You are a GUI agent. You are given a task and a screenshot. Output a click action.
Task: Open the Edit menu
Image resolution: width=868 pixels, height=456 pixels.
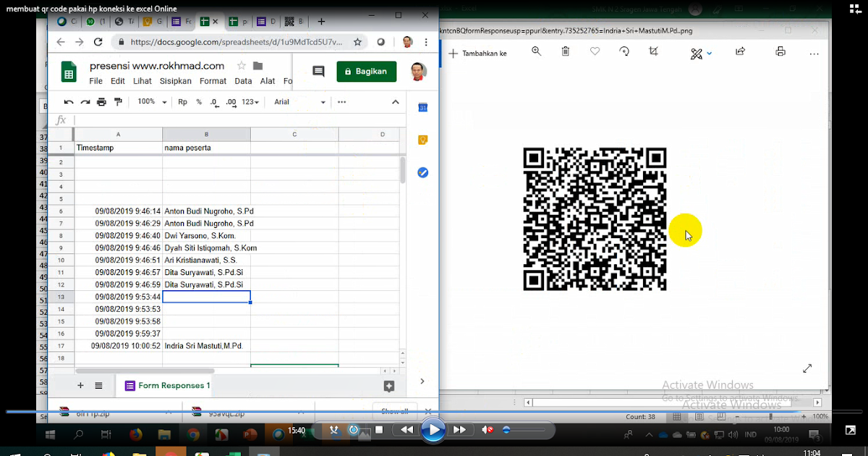(118, 81)
